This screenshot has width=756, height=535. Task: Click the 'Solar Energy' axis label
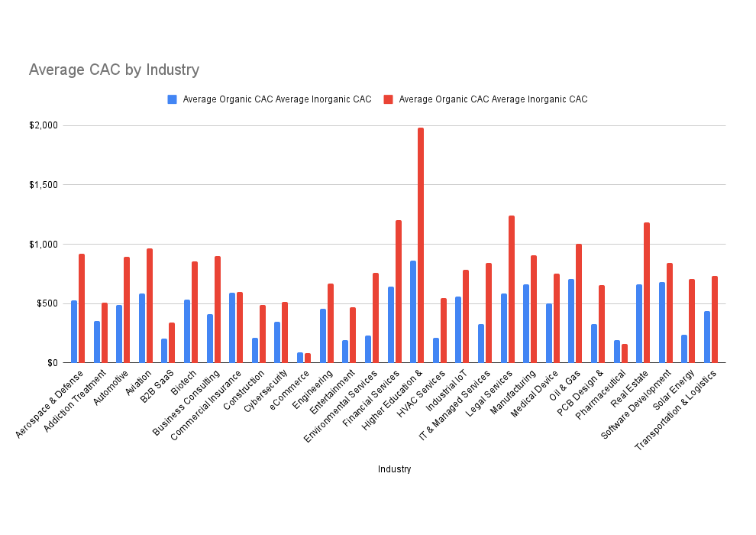tap(674, 390)
